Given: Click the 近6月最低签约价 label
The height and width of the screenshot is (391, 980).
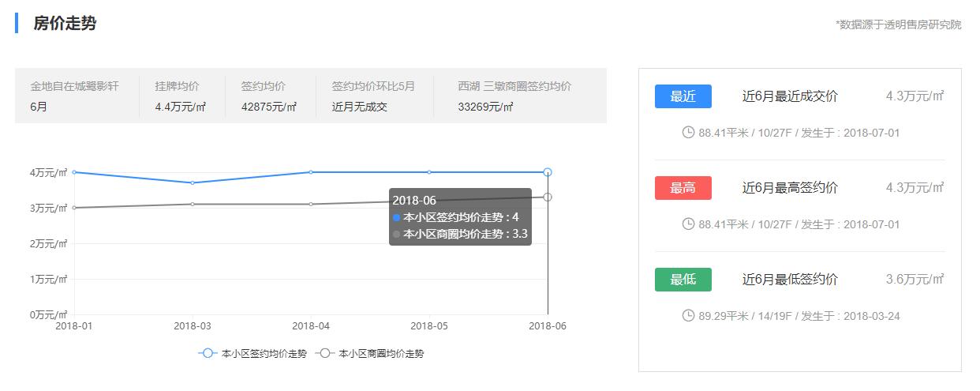Looking at the screenshot, I should point(790,280).
